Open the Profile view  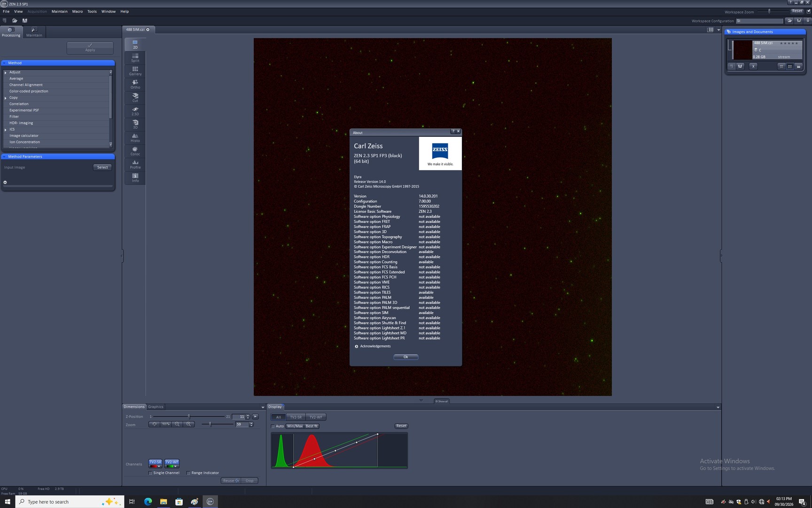pyautogui.click(x=135, y=164)
